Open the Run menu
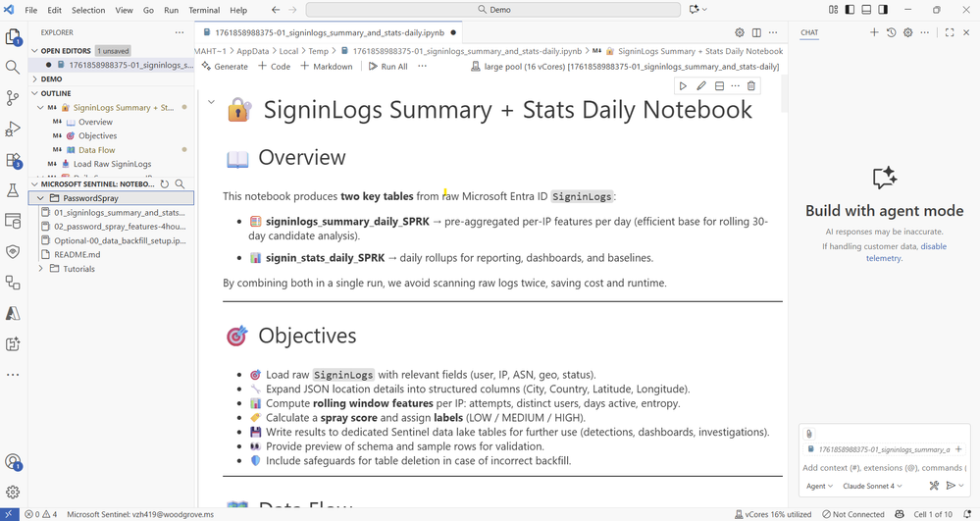 coord(172,10)
